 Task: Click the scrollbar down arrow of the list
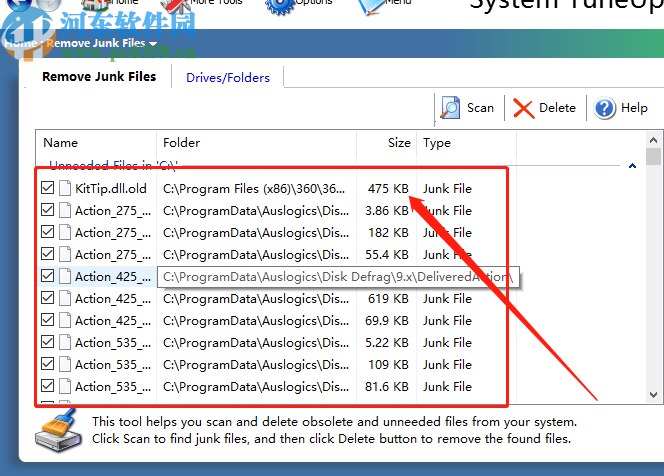click(x=653, y=395)
